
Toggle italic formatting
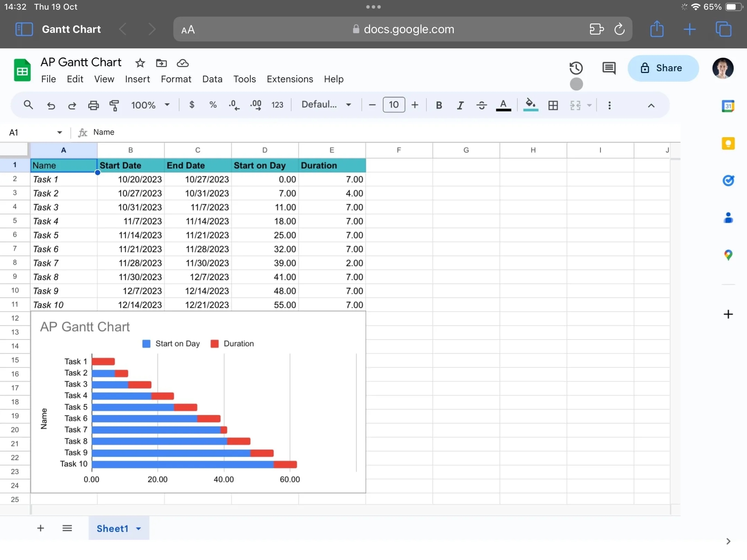pyautogui.click(x=460, y=105)
